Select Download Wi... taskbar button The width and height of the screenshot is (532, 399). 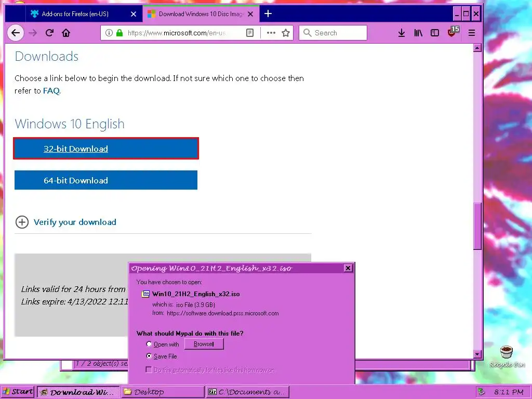[x=78, y=392]
